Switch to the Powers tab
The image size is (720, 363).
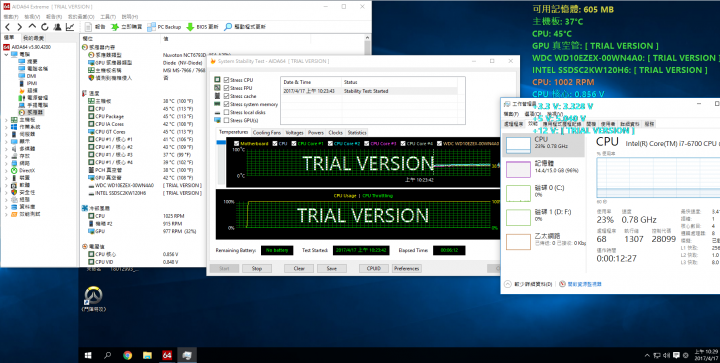316,132
